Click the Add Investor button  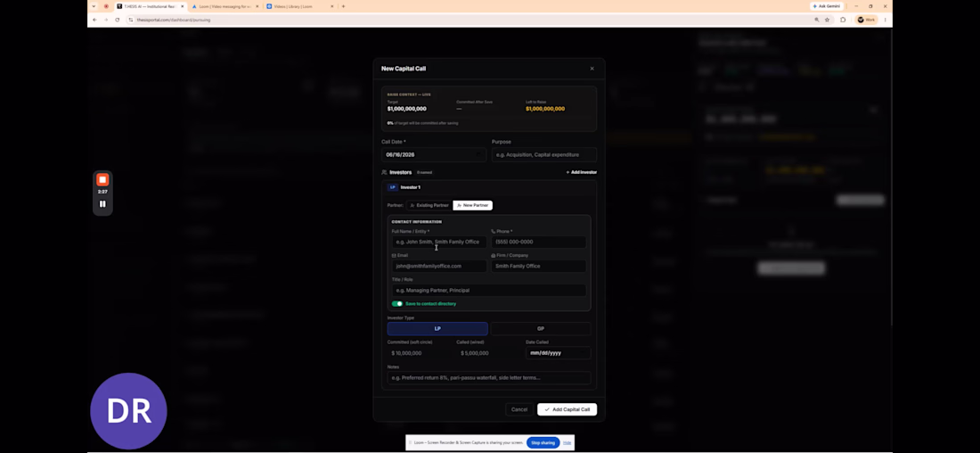click(x=581, y=172)
